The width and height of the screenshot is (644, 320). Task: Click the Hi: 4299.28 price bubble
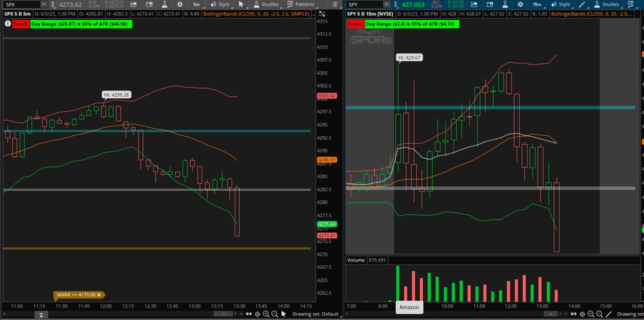point(116,94)
